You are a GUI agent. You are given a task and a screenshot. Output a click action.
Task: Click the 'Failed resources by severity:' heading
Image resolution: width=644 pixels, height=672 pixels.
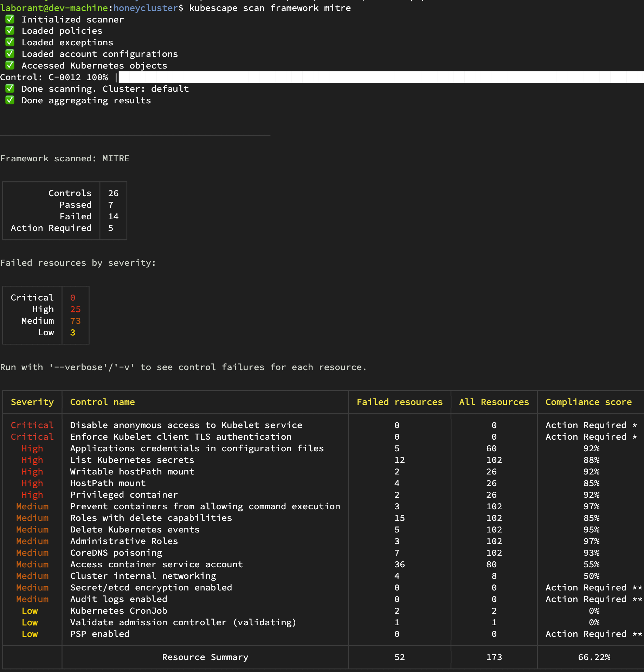(x=78, y=263)
